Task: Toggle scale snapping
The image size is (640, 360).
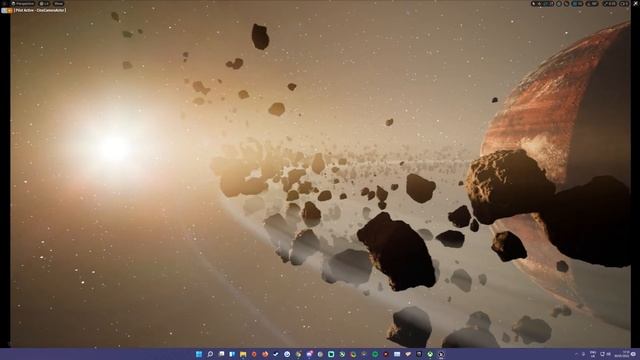Action: [x=605, y=4]
